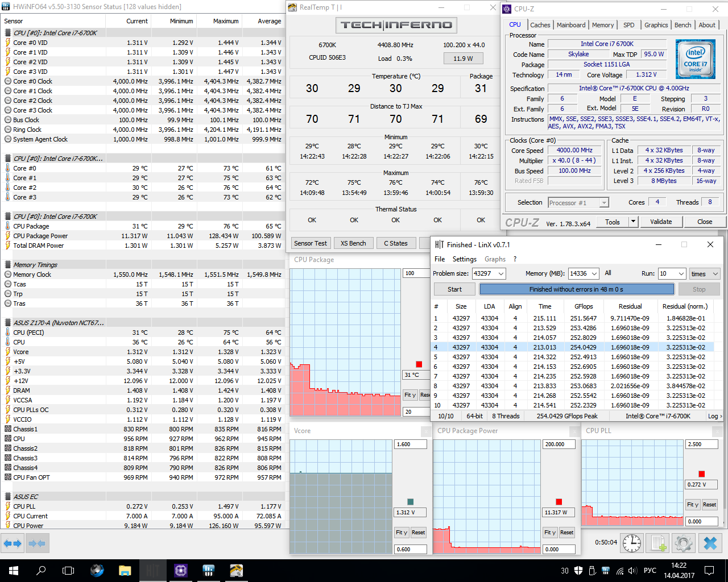Image resolution: width=728 pixels, height=582 pixels.
Task: Switch to RealTemp via its taskbar icon
Action: (237, 571)
